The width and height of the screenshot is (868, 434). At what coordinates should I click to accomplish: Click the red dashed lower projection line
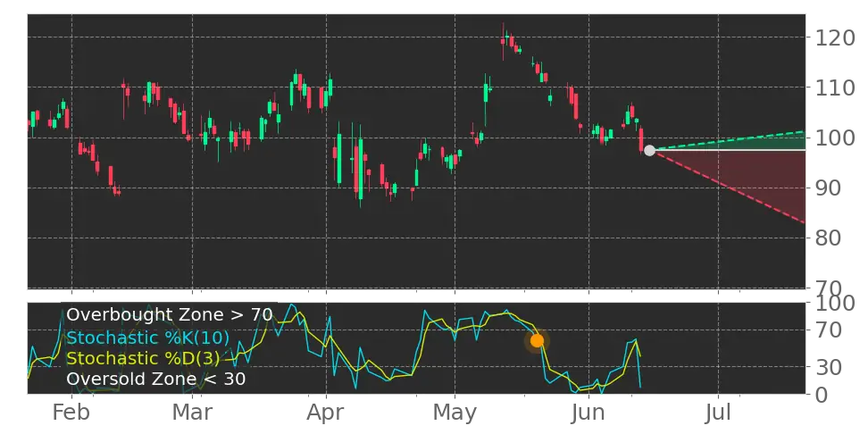click(728, 188)
